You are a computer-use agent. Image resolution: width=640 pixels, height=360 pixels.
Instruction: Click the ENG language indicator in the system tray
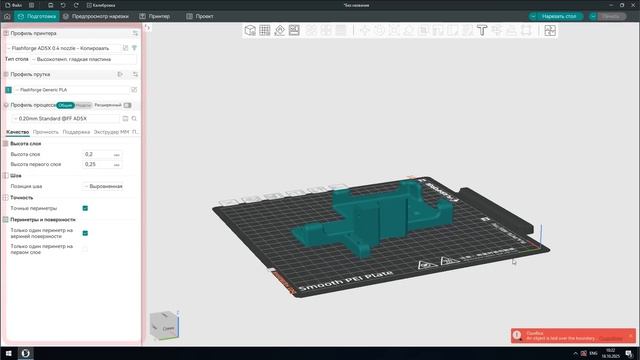[x=593, y=353]
